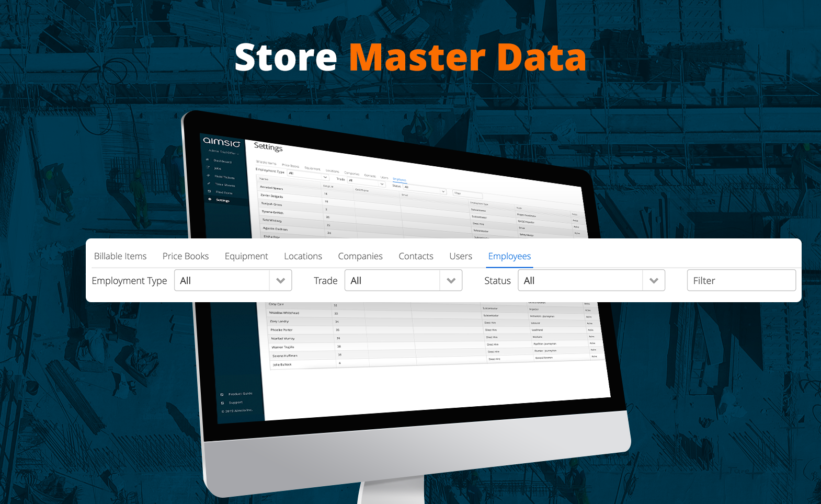Viewport: 821px width, 504px height.
Task: Click the small Filter box on the monitor
Action: [467, 194]
